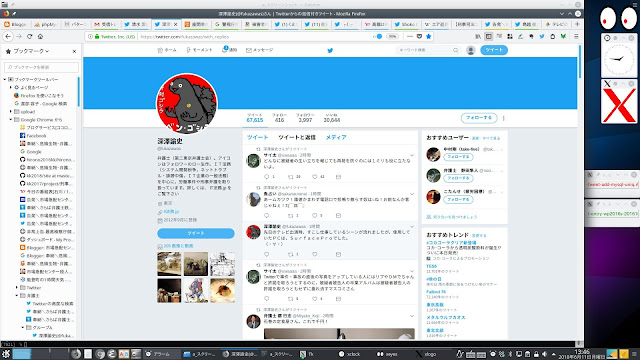Expand the upload bookmarks folder
Screen dimensions: 640x360
pos(11,111)
